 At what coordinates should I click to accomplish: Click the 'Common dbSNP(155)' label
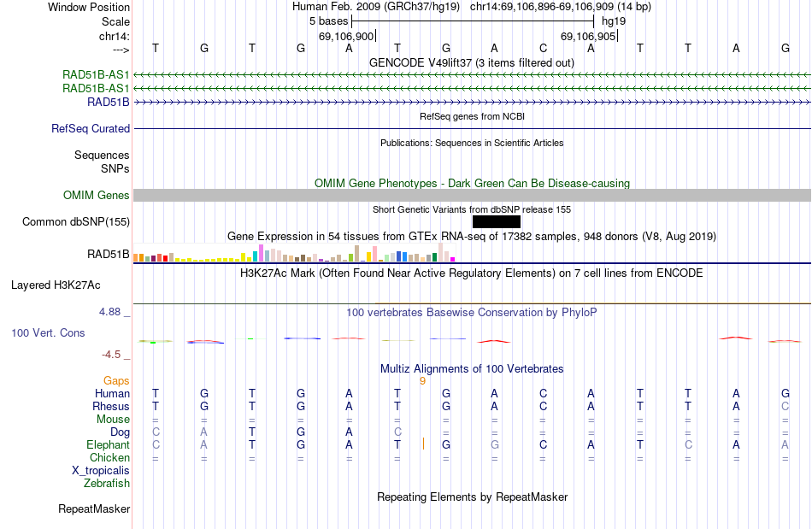tap(75, 221)
